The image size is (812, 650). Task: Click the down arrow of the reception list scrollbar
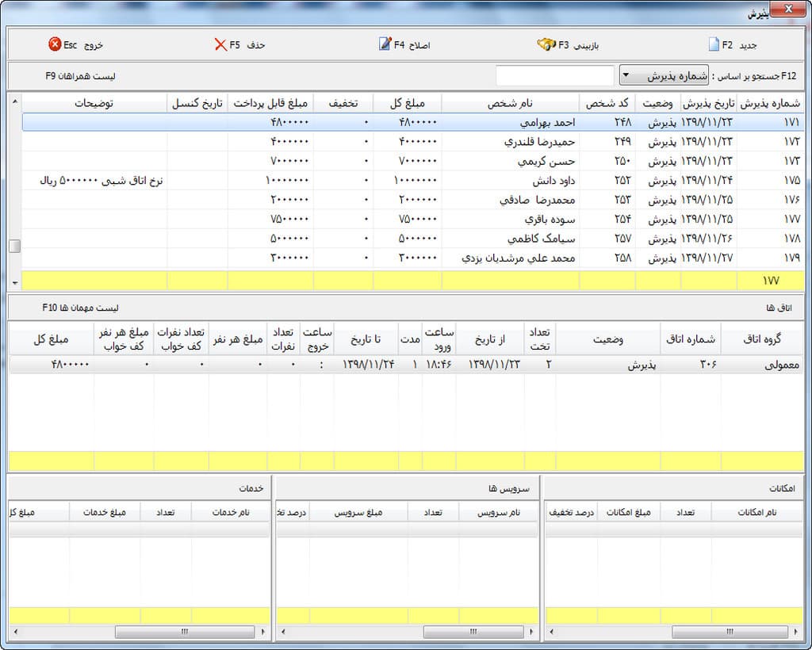pyautogui.click(x=15, y=283)
